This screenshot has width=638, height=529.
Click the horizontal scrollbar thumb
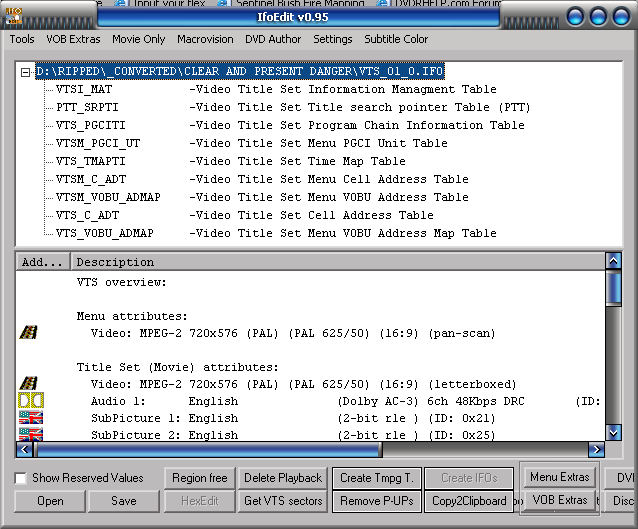click(x=208, y=450)
